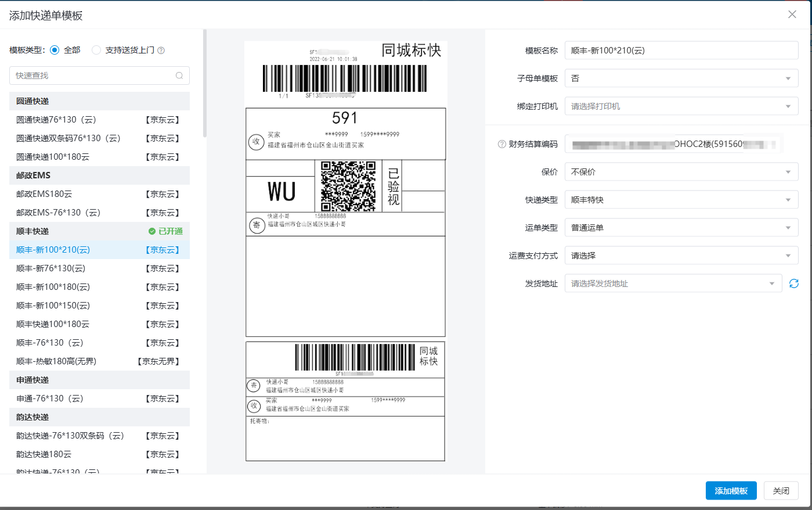Screen dimensions: 812x510
Task: Click the 模板名称 input field
Action: (x=681, y=51)
